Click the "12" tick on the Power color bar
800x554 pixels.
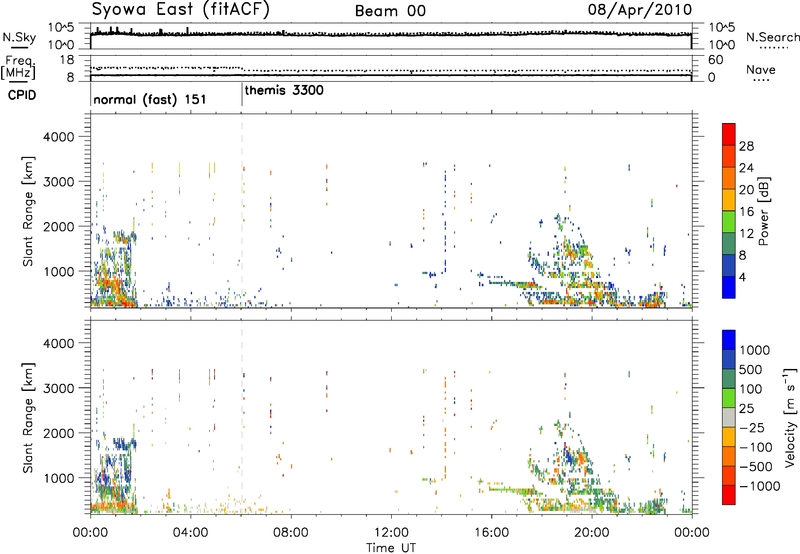click(x=746, y=233)
